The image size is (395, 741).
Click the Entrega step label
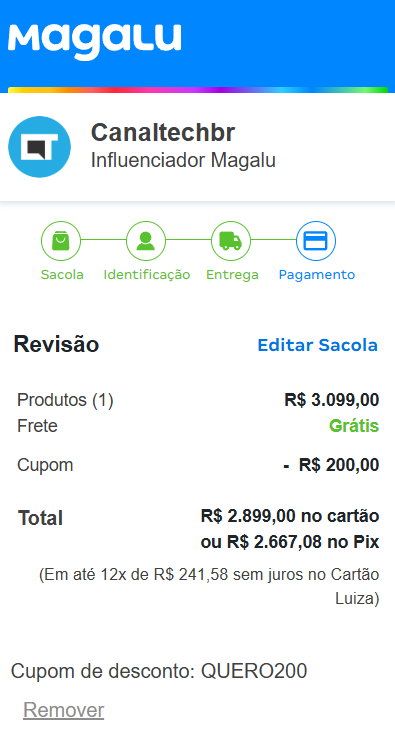pyautogui.click(x=232, y=275)
